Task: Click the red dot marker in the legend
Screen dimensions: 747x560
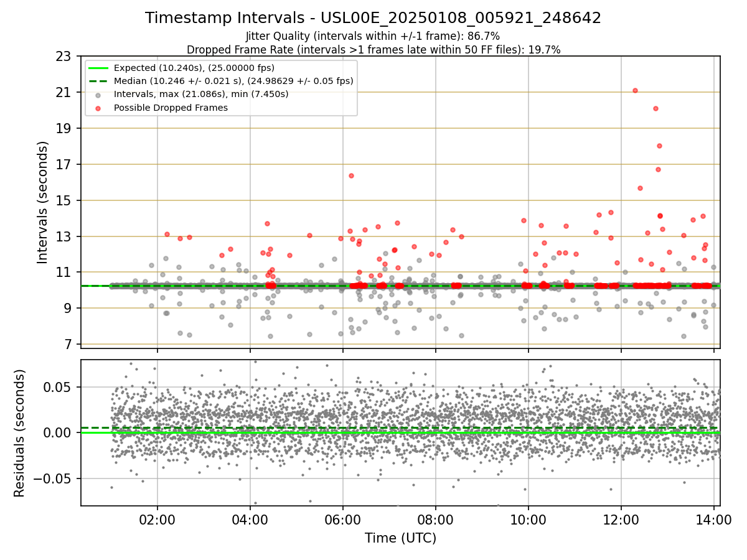Action: pyautogui.click(x=98, y=108)
